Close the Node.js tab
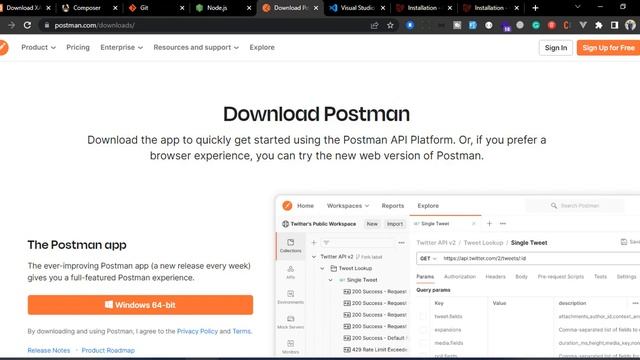The height and width of the screenshot is (360, 640). tap(249, 8)
